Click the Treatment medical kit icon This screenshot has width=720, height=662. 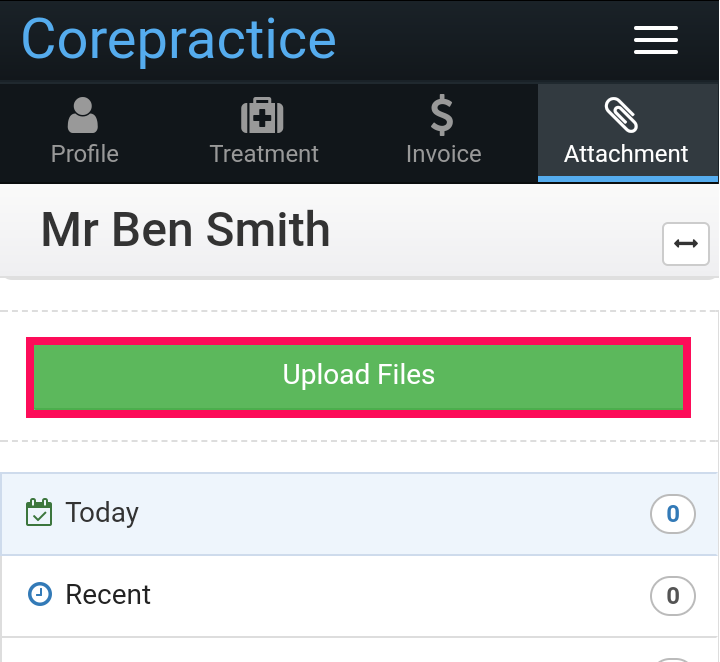coord(262,115)
